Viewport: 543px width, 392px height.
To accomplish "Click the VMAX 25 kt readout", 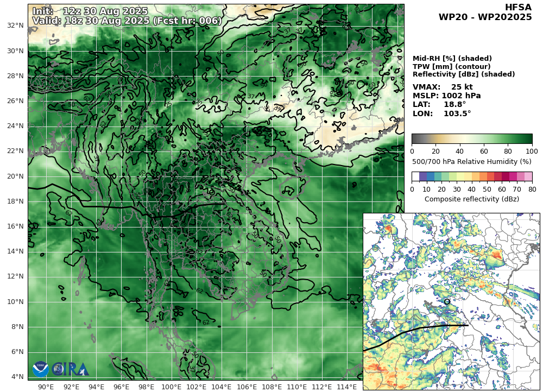I will 443,87.
